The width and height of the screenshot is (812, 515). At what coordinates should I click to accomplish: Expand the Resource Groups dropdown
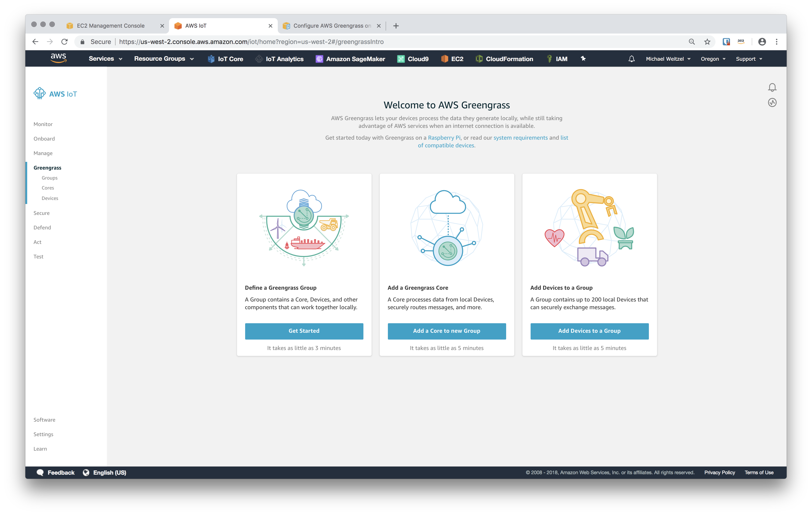pos(164,59)
